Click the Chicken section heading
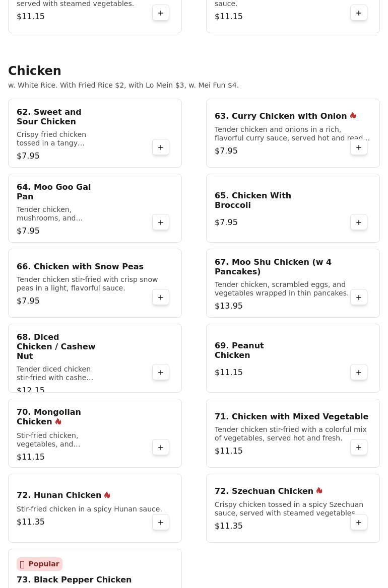Screen dimensions: 388x588 click(35, 70)
